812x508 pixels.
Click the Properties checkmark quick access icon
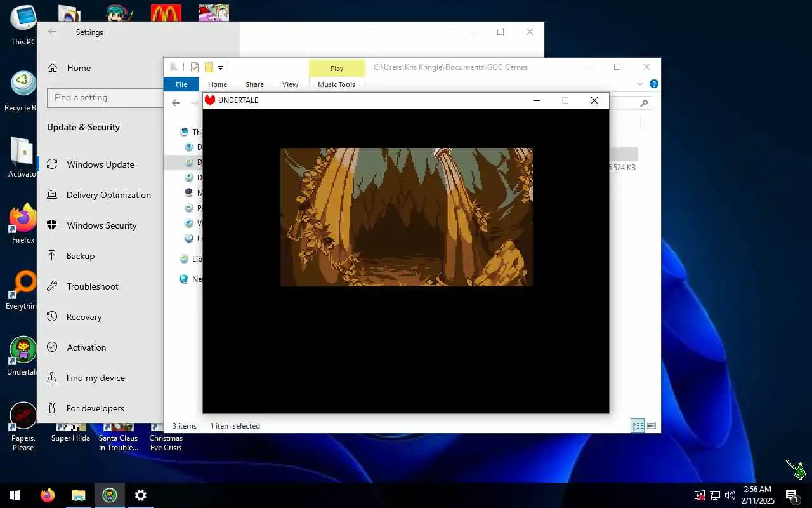pos(195,67)
